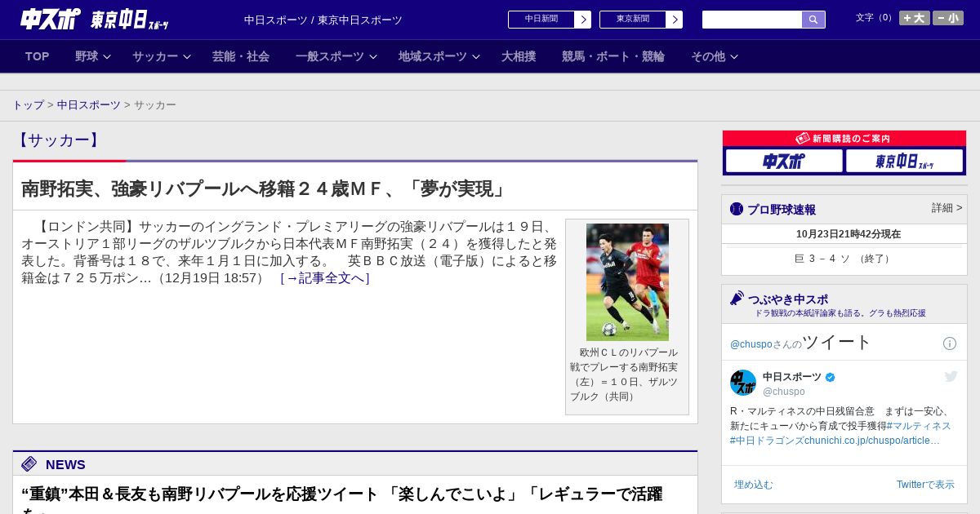The height and width of the screenshot is (514, 980).
Task: Click the verified badge beside 中日スポーツ
Action: click(831, 377)
